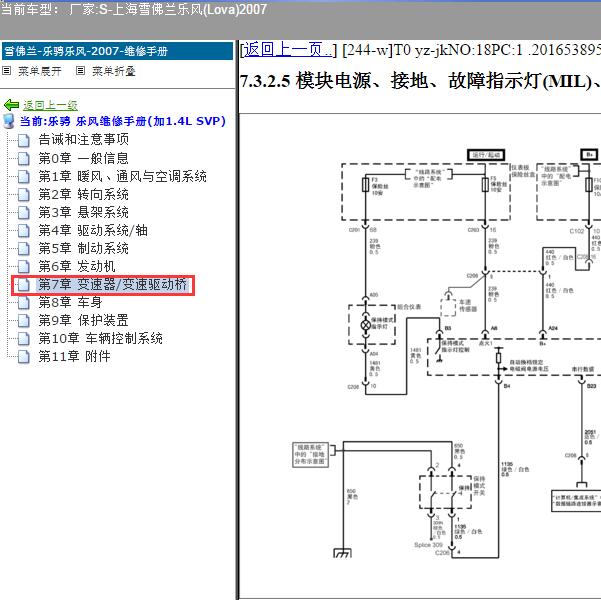601x600 pixels.
Task: Click page icon beside 第0章 一般信息
Action: pyautogui.click(x=24, y=158)
